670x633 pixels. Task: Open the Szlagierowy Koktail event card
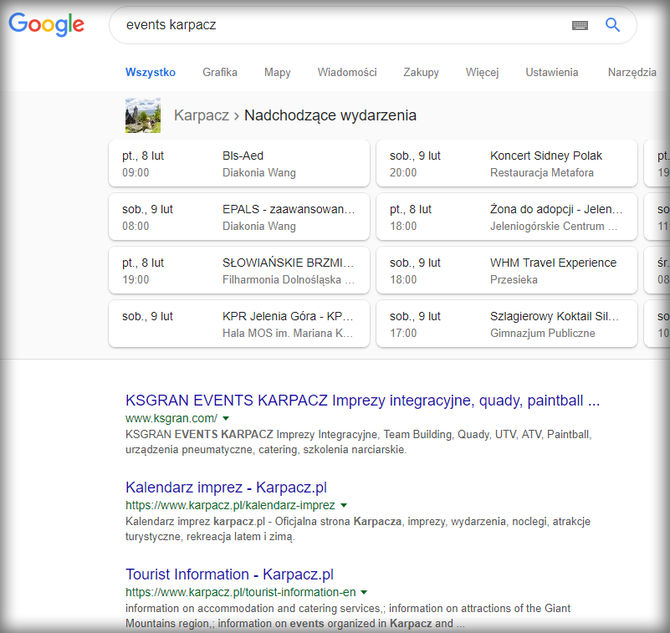[x=506, y=324]
